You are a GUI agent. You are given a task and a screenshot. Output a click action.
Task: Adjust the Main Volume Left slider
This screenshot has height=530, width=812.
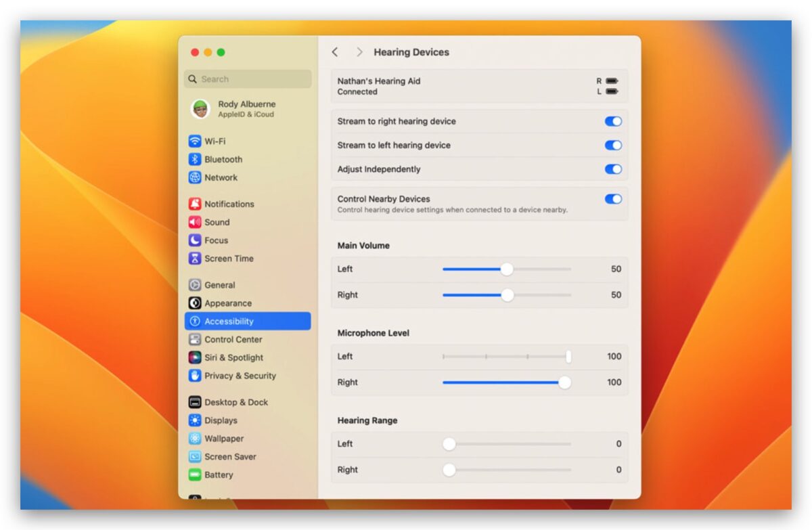(507, 269)
